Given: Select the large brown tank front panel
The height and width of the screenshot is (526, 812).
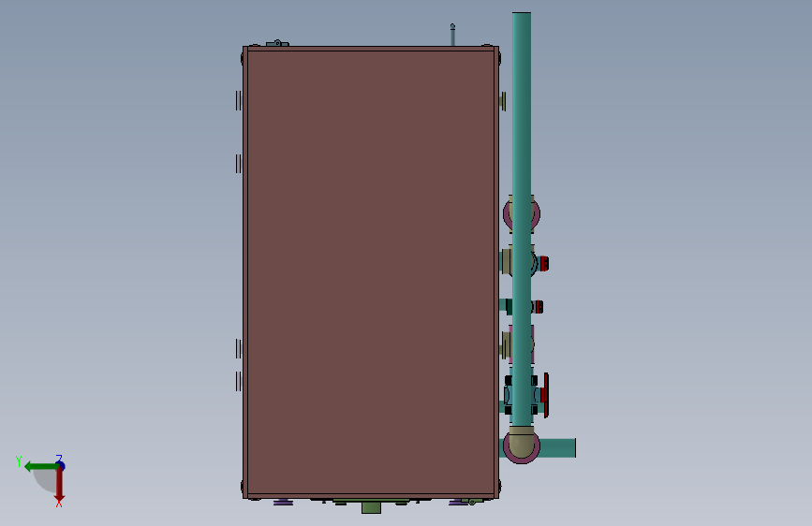Looking at the screenshot, I should (x=371, y=272).
